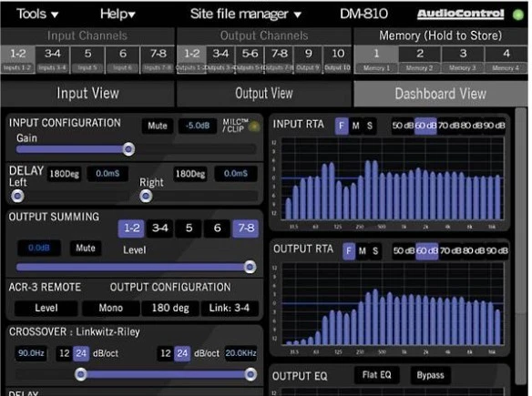Bypass the Output EQ
Viewport: 532px width, 396px height.
tap(430, 375)
